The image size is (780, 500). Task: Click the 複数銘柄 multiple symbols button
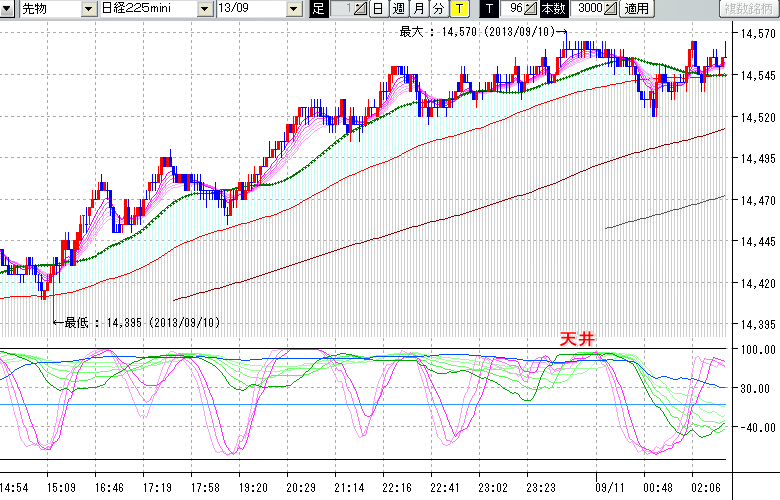coord(748,9)
